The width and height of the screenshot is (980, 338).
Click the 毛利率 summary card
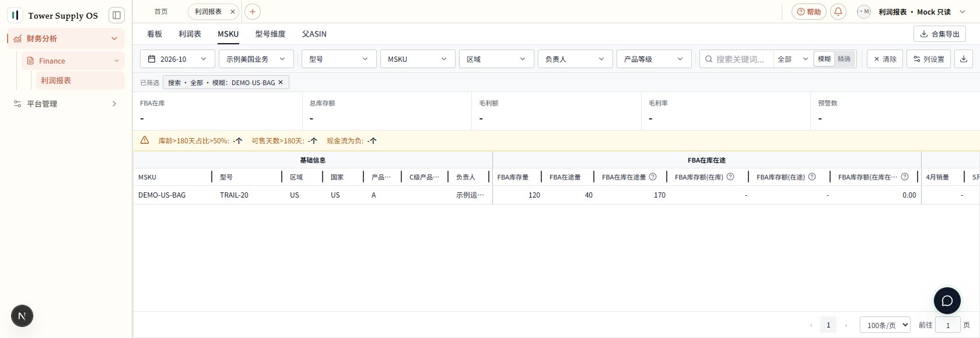(x=726, y=111)
